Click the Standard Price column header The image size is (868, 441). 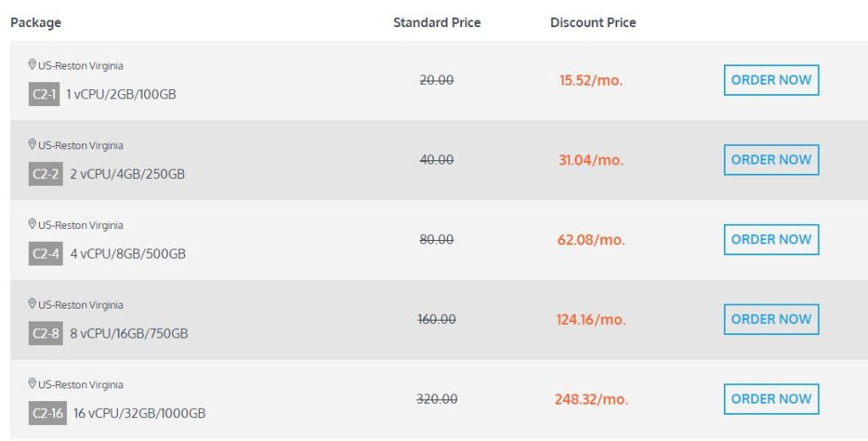[x=437, y=23]
